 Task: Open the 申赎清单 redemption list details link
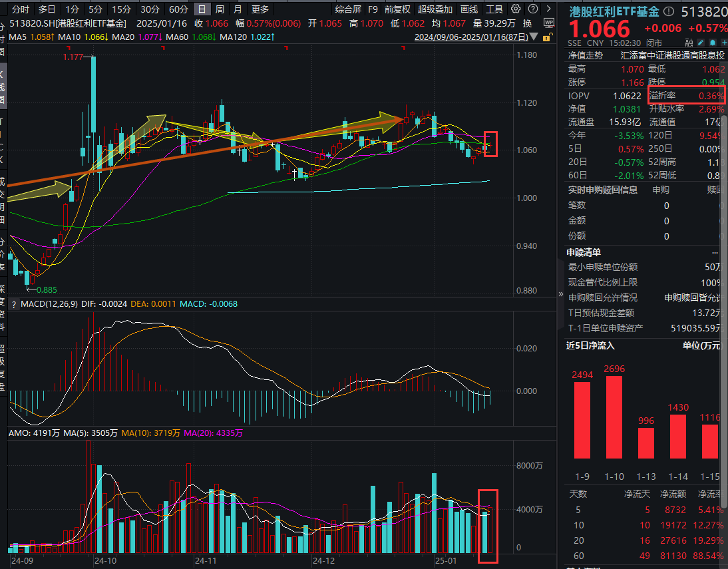tap(715, 252)
